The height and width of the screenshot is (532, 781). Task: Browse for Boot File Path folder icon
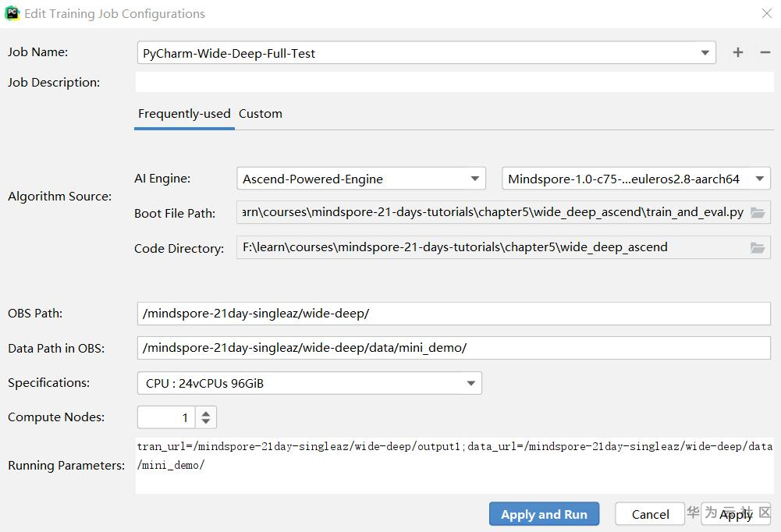(758, 212)
